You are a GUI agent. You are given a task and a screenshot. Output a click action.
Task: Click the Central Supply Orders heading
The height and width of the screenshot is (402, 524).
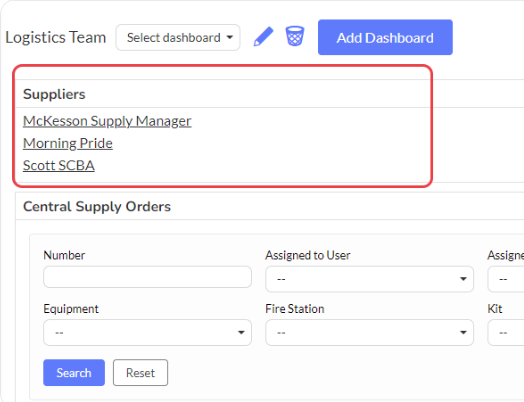97,207
